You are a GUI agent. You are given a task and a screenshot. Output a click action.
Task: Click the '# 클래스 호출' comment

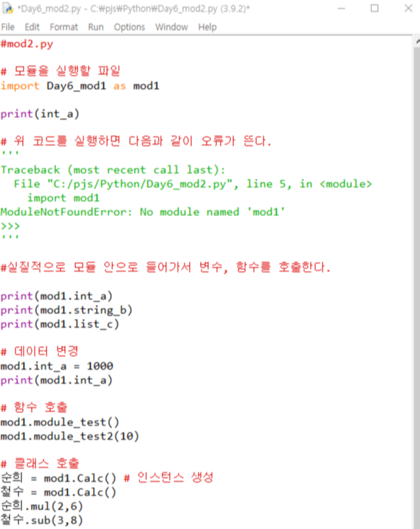[x=40, y=463]
